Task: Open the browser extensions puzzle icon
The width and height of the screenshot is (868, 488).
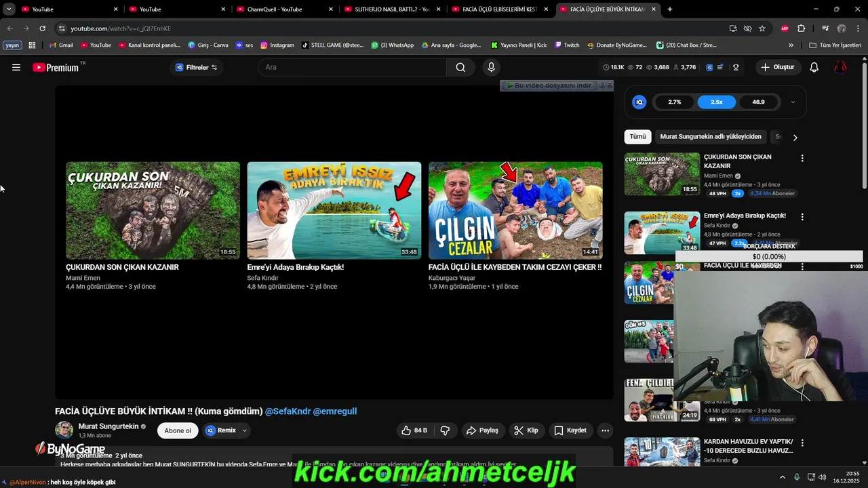Action: (802, 28)
